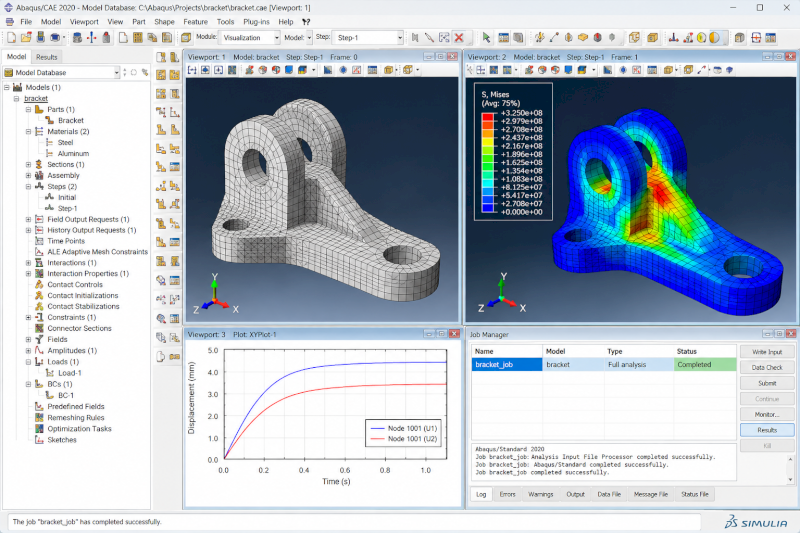Click the New Model Database icon
This screenshot has height=533, width=800.
pyautogui.click(x=11, y=37)
